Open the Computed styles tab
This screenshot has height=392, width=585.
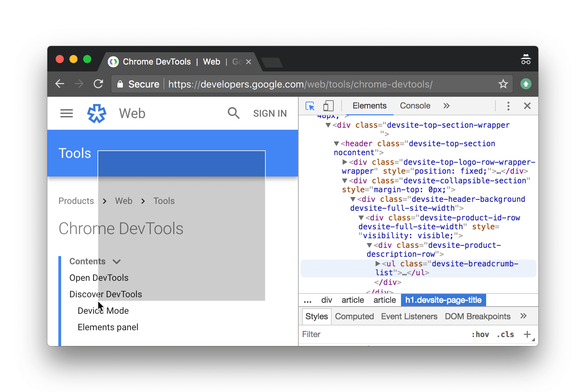(354, 316)
